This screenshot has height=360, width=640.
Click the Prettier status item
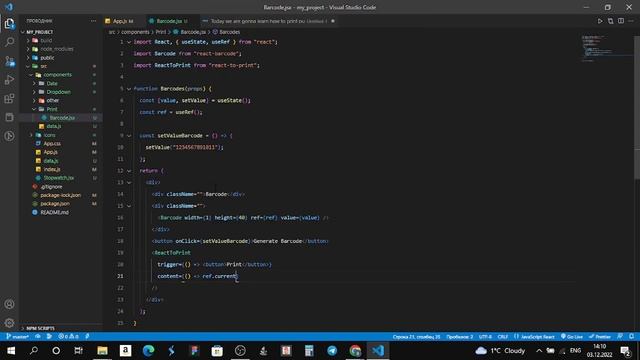pyautogui.click(x=600, y=337)
